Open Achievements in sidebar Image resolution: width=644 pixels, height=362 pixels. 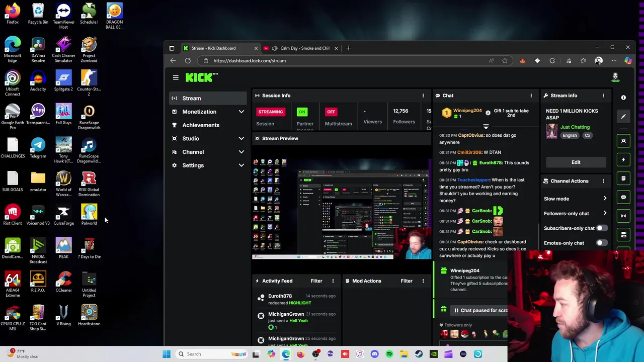click(207, 125)
